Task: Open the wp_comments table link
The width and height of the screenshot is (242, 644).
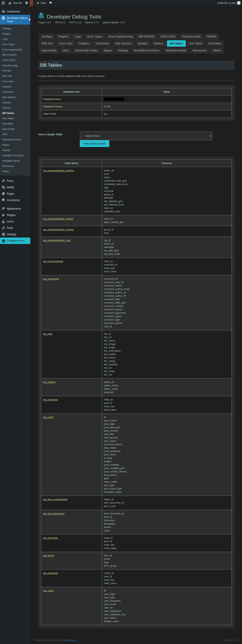Action: (51, 279)
